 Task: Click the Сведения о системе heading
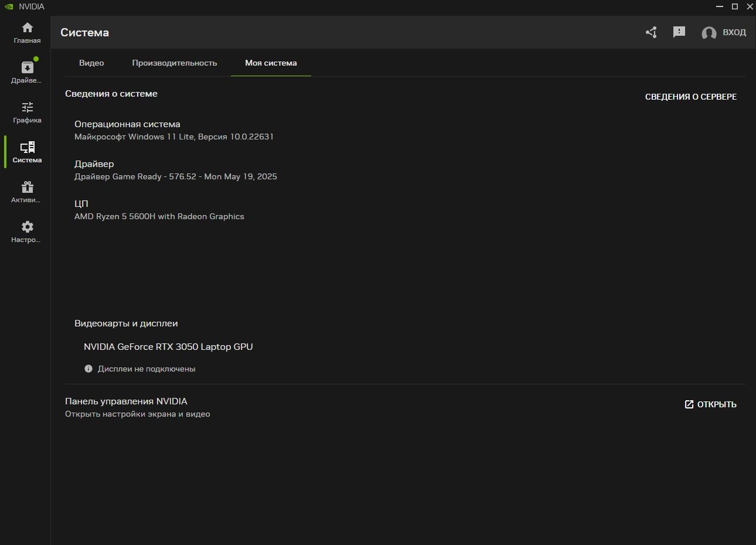[x=111, y=94]
